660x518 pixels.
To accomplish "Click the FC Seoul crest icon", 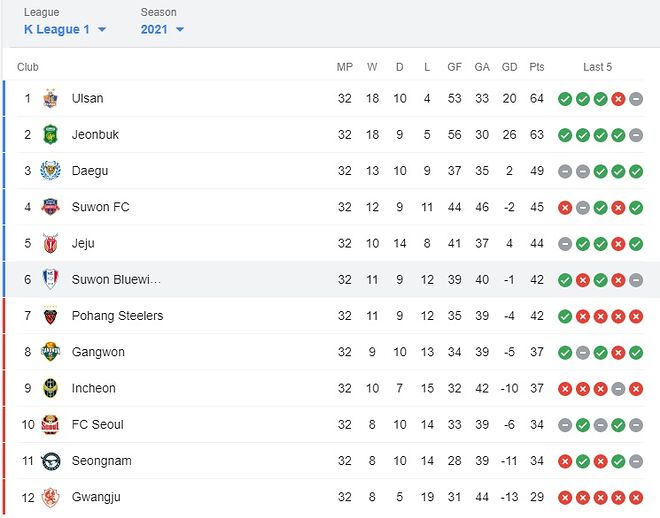I will tap(50, 425).
